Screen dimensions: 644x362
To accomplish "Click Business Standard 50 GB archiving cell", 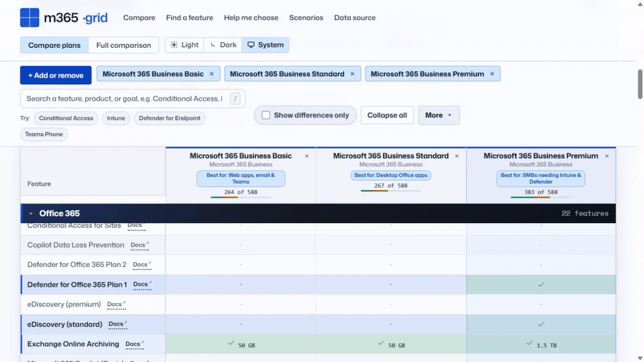I will tap(391, 344).
